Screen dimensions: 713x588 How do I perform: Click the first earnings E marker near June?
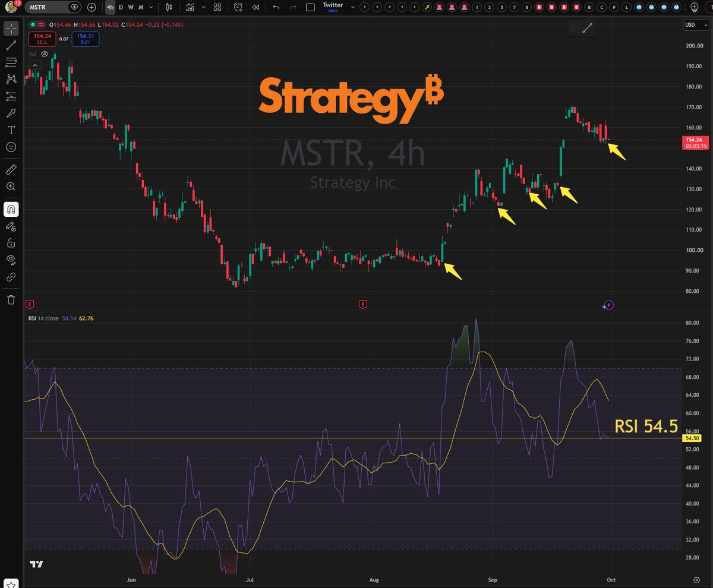(x=30, y=304)
